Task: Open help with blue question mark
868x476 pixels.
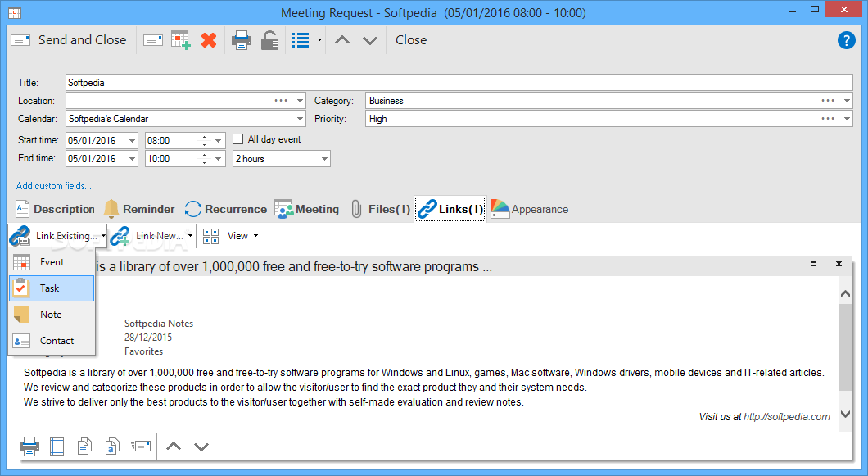Action: coord(847,40)
